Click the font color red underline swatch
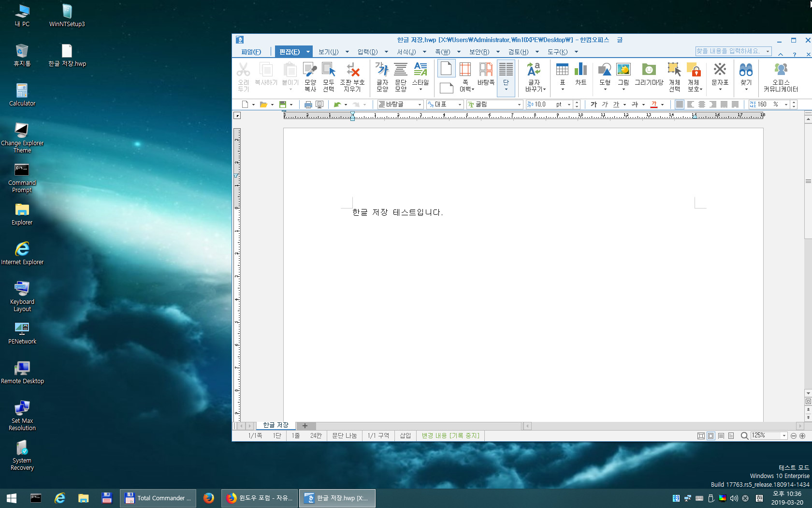 pyautogui.click(x=654, y=105)
